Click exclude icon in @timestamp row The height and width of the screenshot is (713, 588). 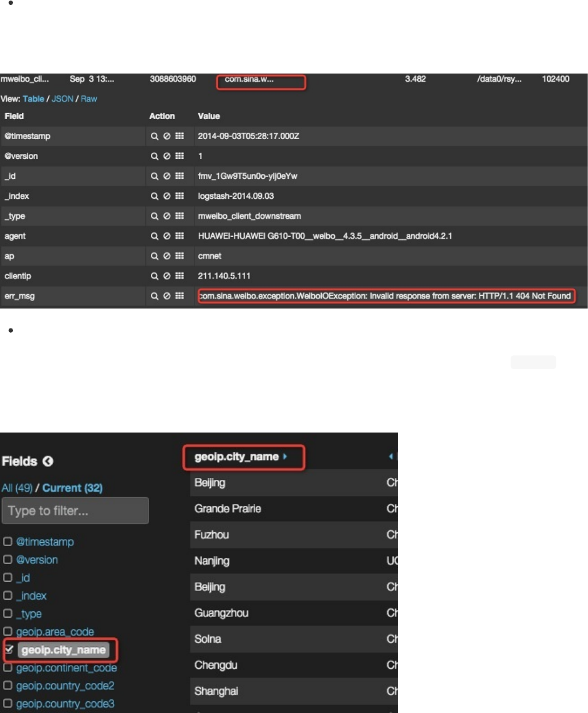point(167,136)
